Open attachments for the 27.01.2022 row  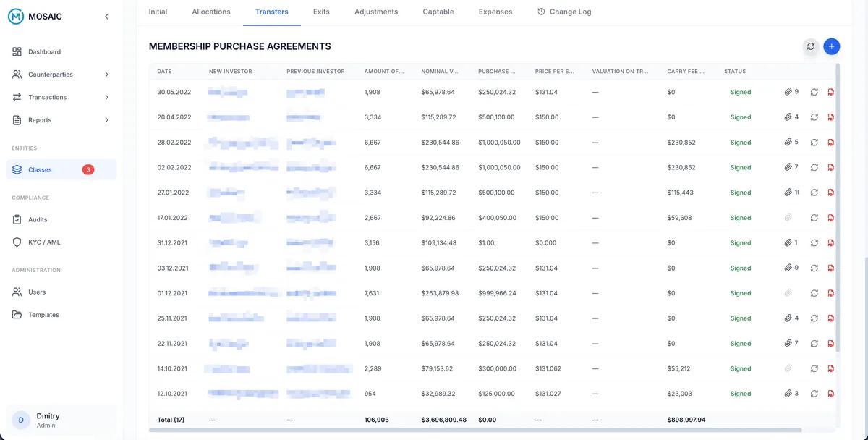[x=791, y=192]
